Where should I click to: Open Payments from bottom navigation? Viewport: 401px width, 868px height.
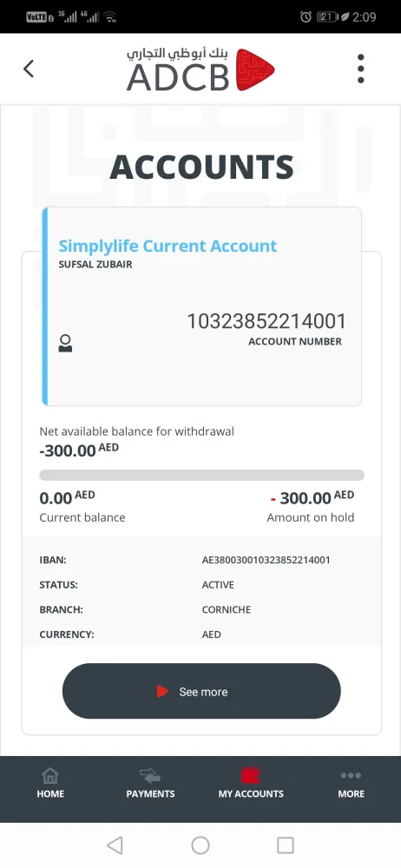(x=150, y=783)
